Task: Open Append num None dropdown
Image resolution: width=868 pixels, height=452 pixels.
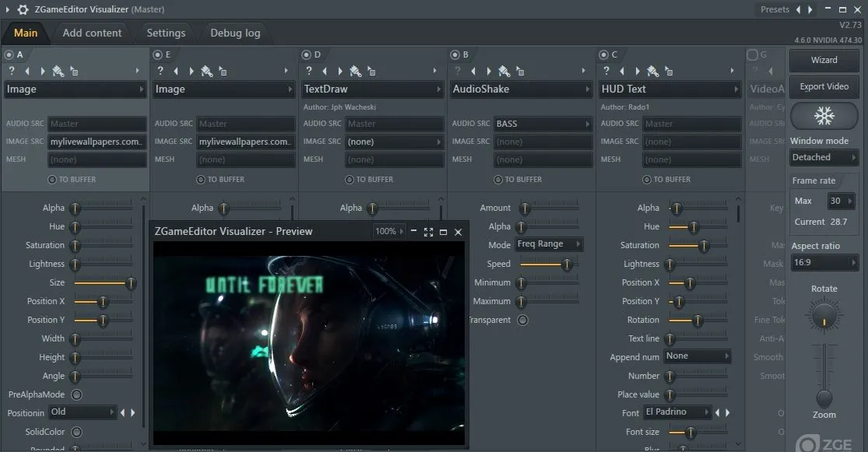Action: pos(698,356)
